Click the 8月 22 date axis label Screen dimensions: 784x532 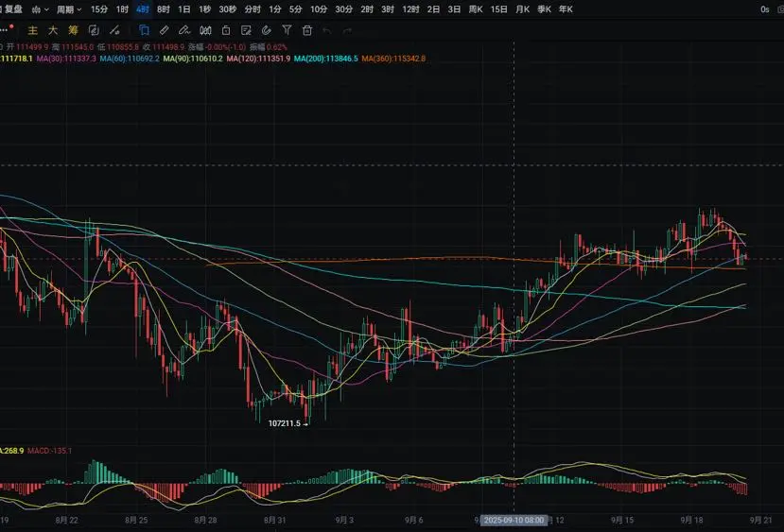click(x=66, y=520)
